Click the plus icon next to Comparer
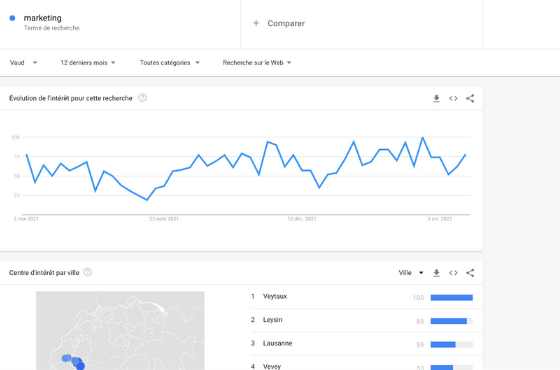The height and width of the screenshot is (370, 560). 256,23
